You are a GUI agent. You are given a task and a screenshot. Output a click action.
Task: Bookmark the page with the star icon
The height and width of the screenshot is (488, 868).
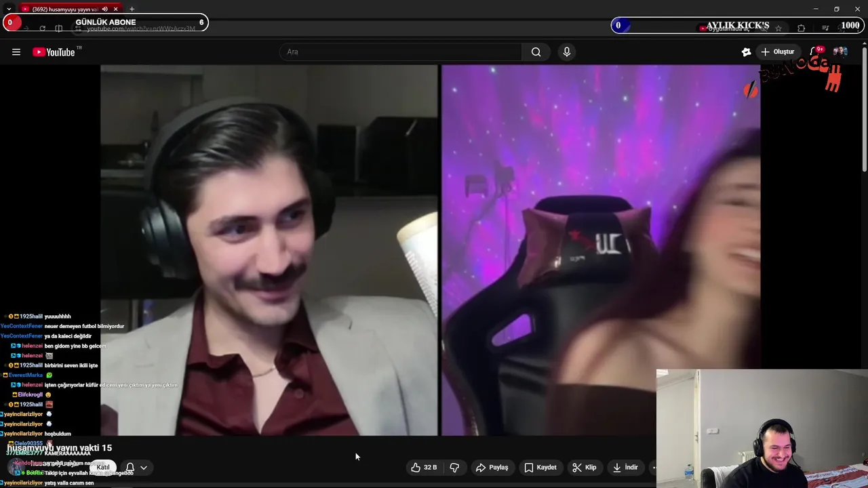[x=778, y=28]
